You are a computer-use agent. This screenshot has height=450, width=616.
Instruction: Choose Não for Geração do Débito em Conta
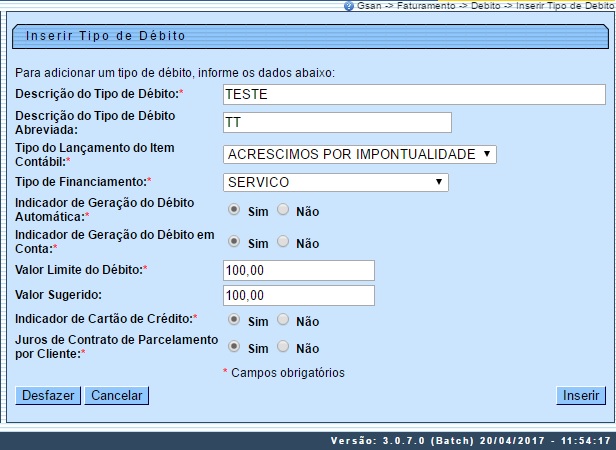pos(282,242)
